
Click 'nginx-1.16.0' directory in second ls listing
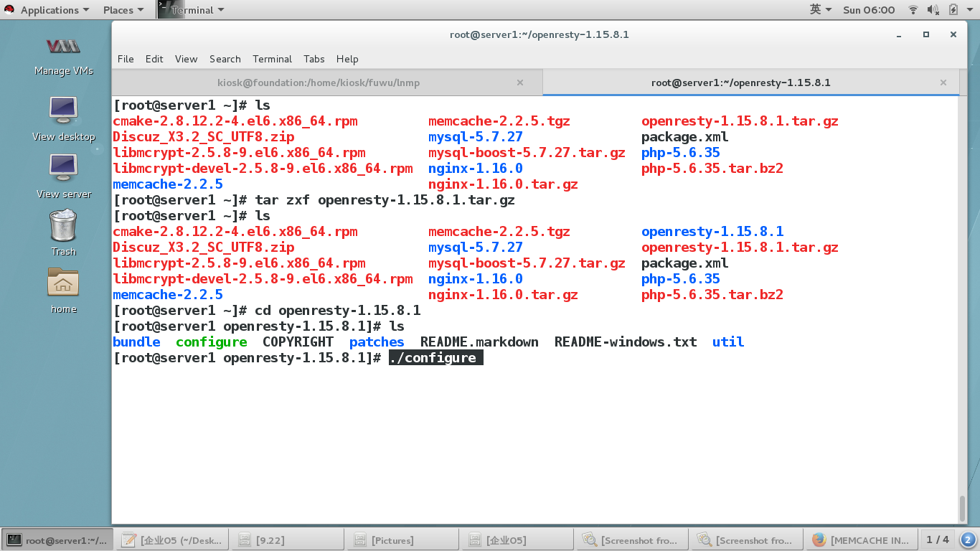476,279
